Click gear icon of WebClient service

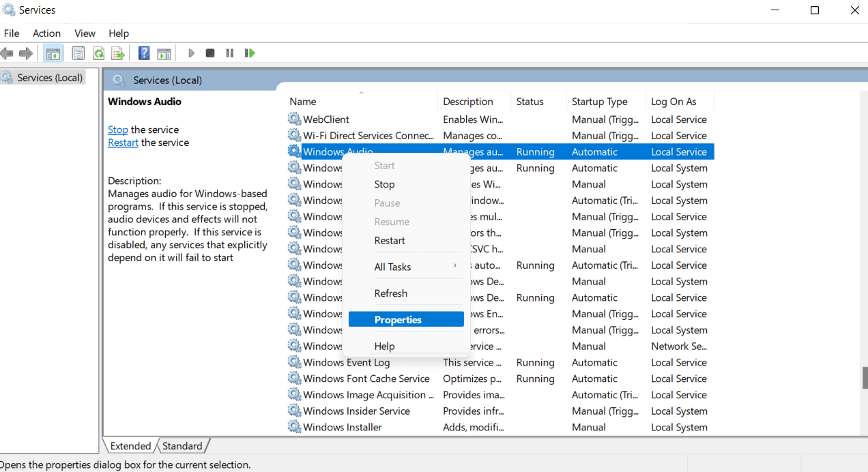[294, 119]
